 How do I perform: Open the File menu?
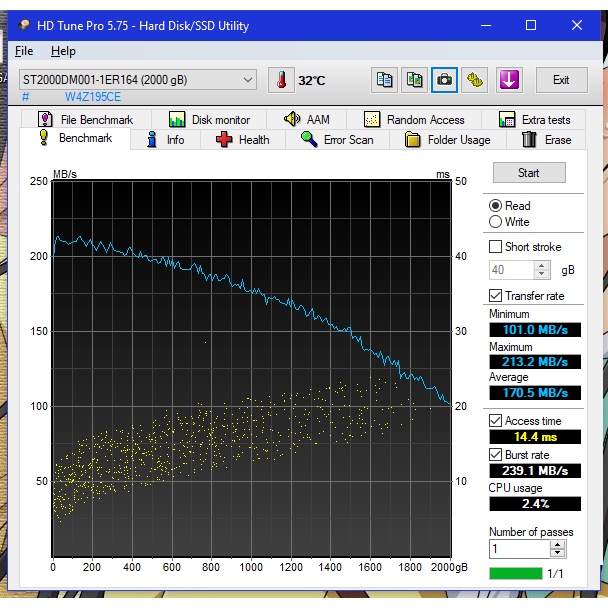tap(24, 51)
